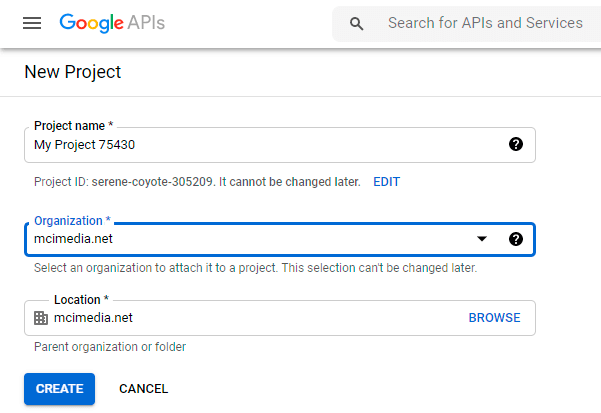Click the search magnifier icon
Viewport: 601px width, 413px height.
pos(357,23)
